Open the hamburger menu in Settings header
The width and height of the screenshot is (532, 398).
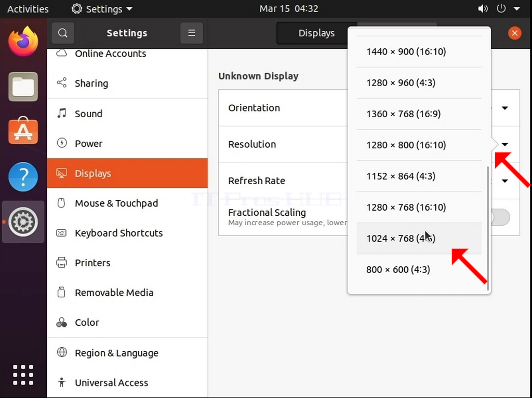click(192, 33)
